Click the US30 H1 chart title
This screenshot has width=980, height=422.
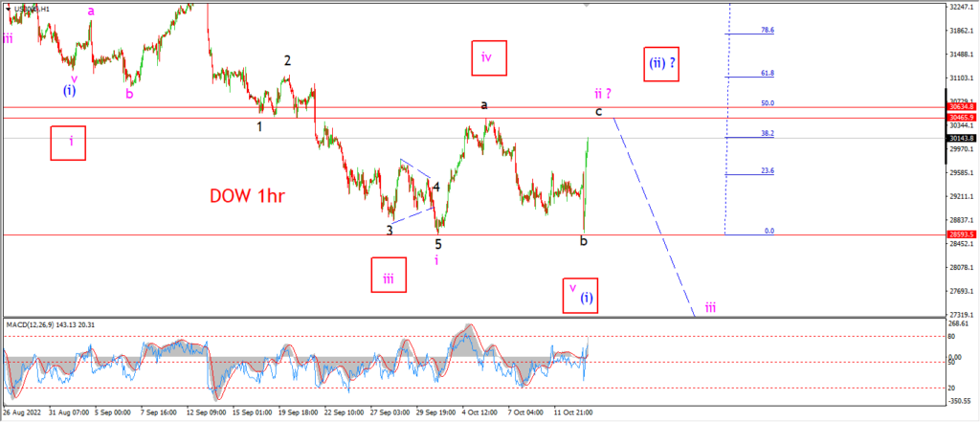point(31,10)
